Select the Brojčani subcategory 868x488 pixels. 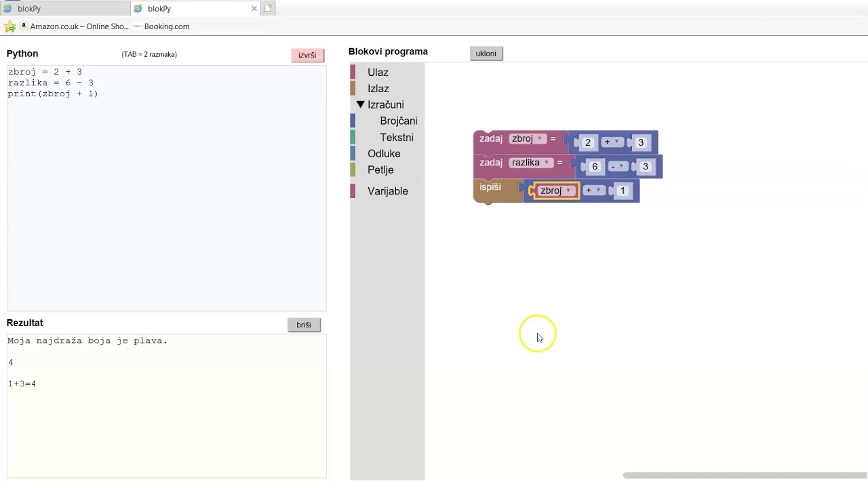point(399,121)
